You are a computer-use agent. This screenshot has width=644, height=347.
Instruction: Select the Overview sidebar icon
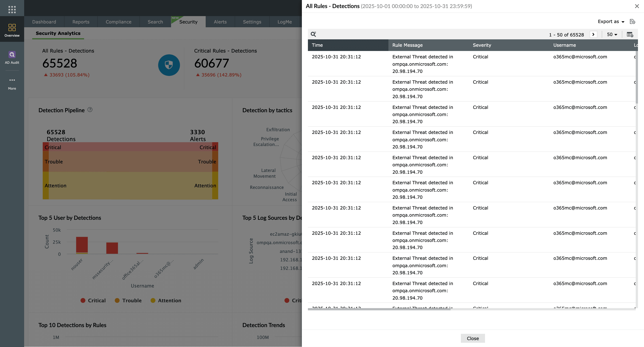(12, 29)
